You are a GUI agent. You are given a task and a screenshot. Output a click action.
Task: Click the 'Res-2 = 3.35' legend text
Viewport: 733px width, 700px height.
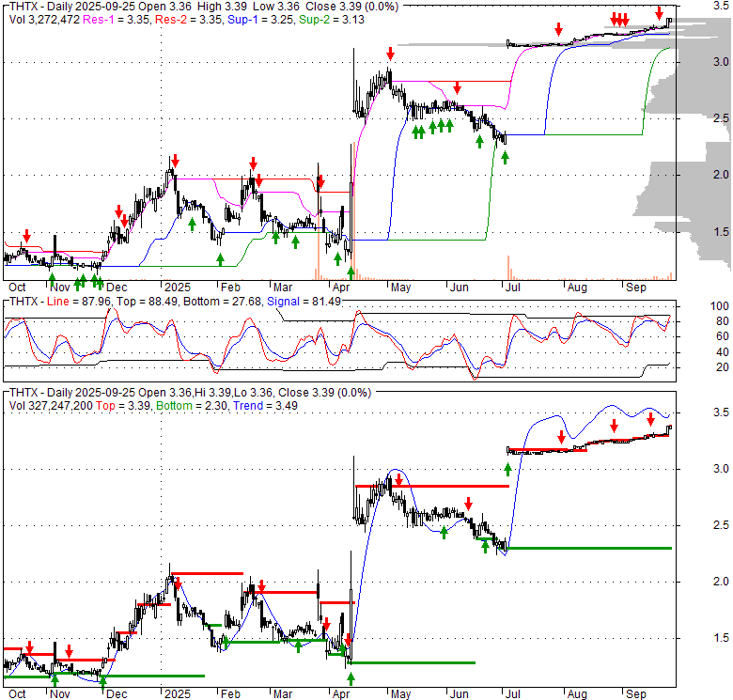click(x=187, y=20)
